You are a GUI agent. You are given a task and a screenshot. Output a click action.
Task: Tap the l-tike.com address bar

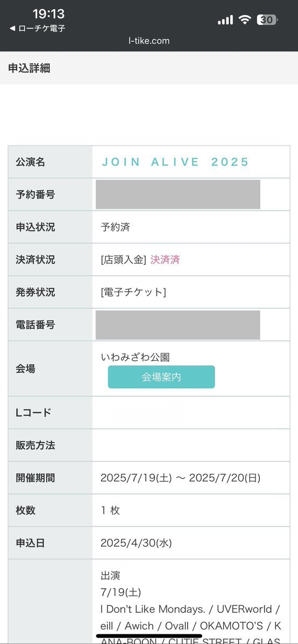pyautogui.click(x=148, y=41)
